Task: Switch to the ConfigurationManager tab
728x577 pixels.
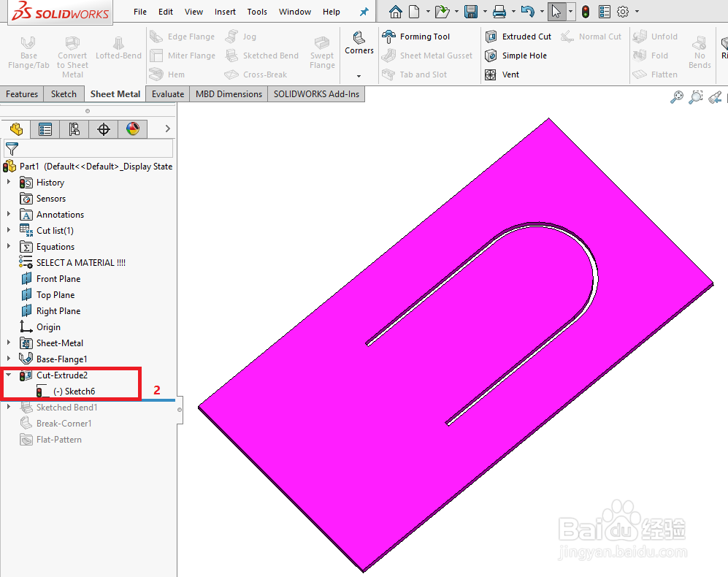Action: tap(74, 129)
